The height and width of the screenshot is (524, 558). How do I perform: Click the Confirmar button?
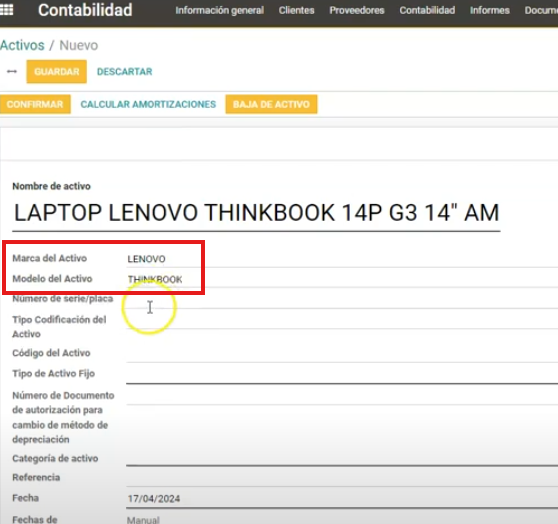35,104
